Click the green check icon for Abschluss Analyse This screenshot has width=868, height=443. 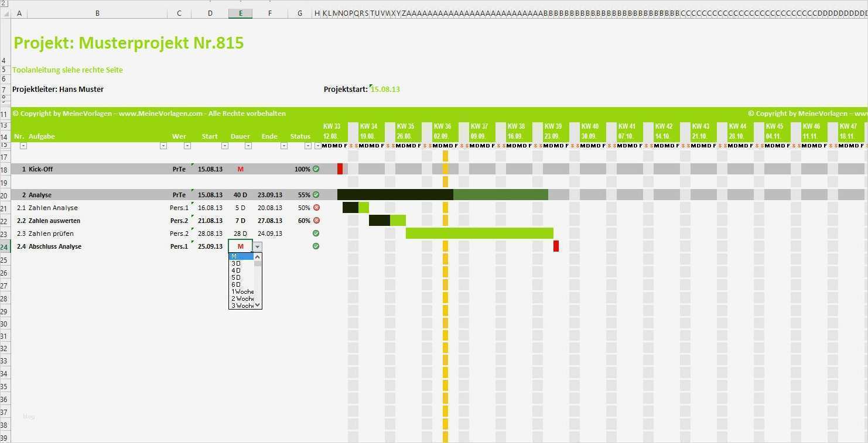pos(316,246)
